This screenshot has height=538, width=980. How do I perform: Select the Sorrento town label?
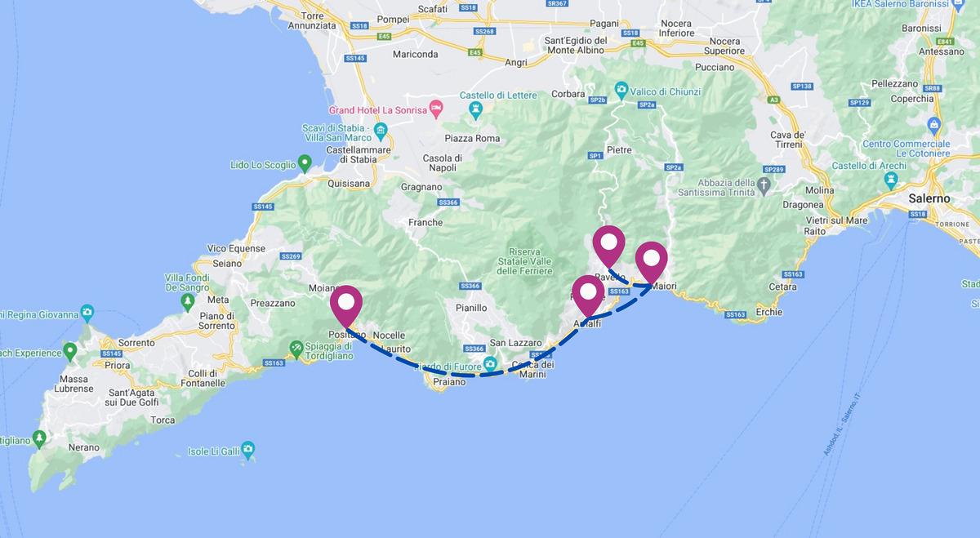point(136,343)
